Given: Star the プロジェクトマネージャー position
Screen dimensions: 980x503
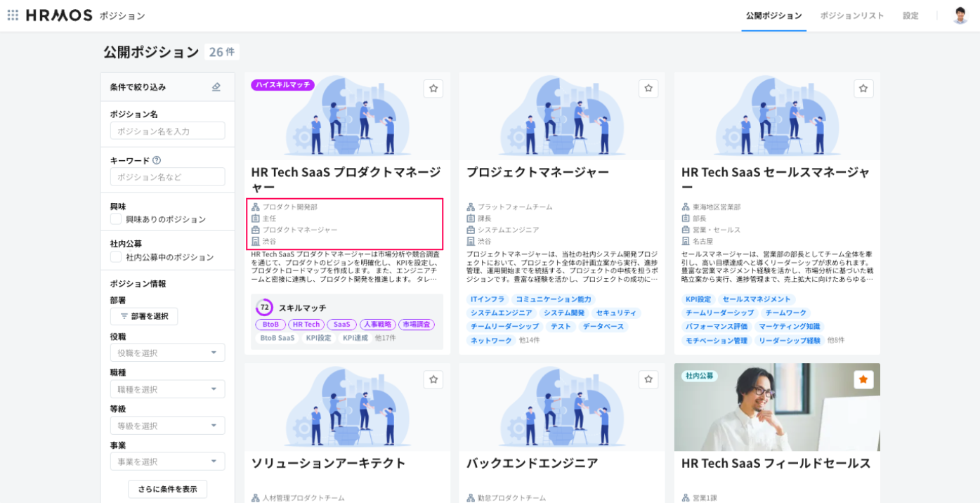Looking at the screenshot, I should [648, 89].
